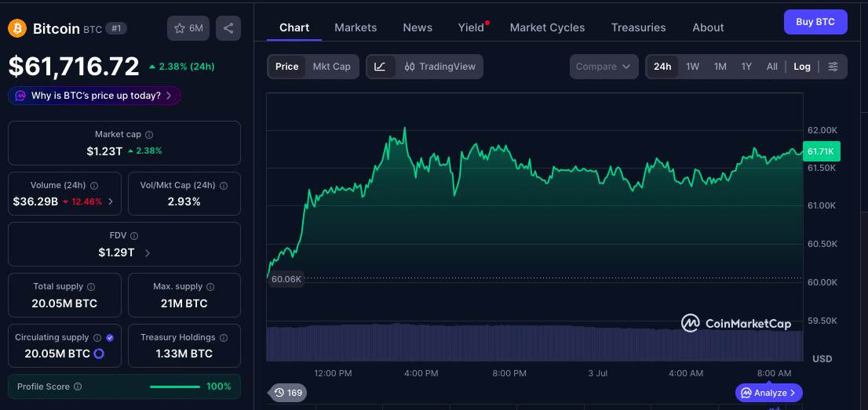Click the chart's volume bars area
The image size is (868, 410).
534,343
